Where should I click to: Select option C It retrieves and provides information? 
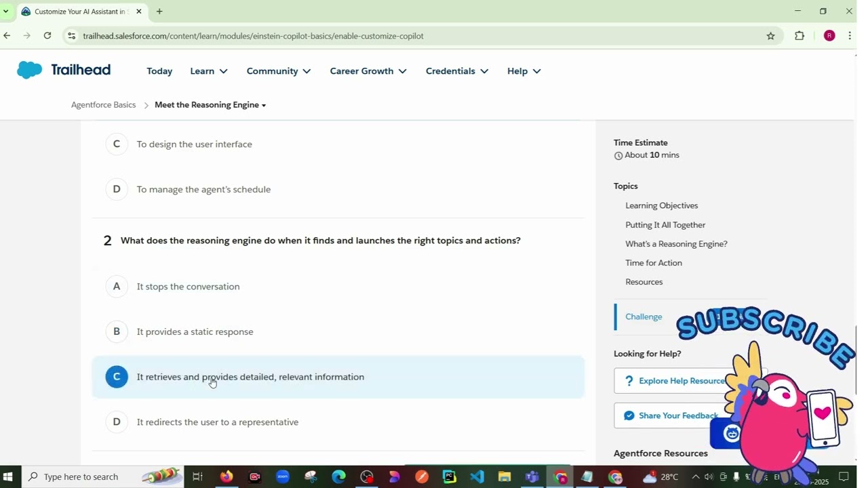point(338,377)
